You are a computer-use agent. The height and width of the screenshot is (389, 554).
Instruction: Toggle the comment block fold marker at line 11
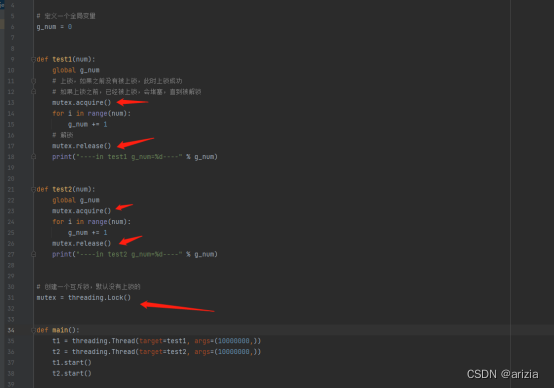click(x=34, y=81)
